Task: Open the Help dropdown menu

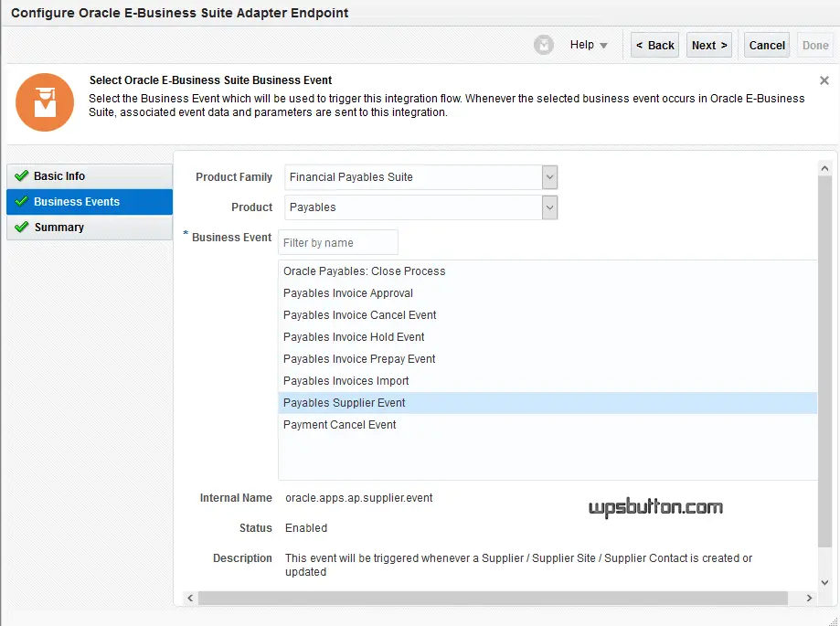Action: pos(589,45)
